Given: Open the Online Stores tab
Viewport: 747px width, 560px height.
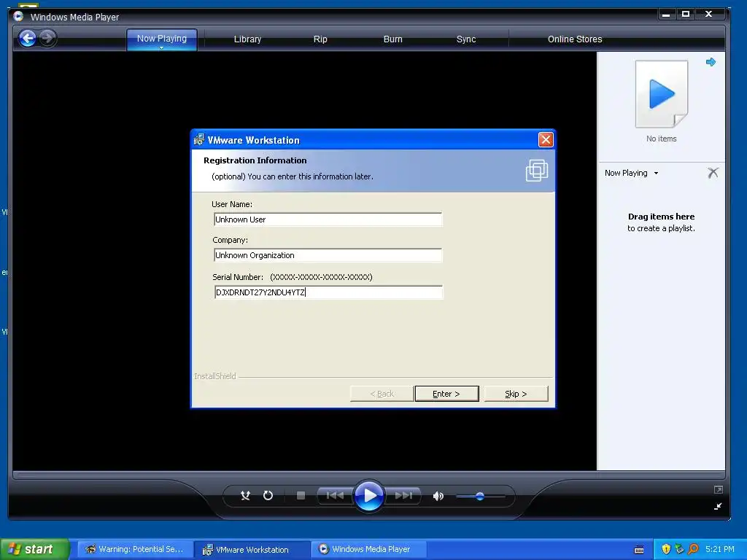Looking at the screenshot, I should point(575,39).
